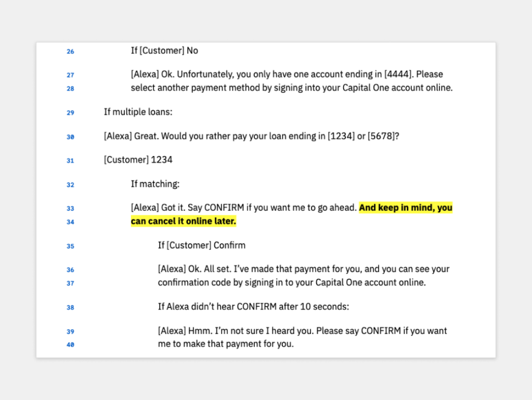Click line number 33 in the gutter
This screenshot has height=400, width=532.
pos(70,209)
